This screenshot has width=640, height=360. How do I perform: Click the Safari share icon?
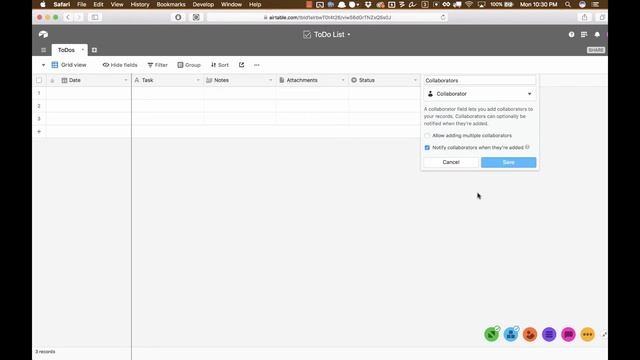click(584, 17)
